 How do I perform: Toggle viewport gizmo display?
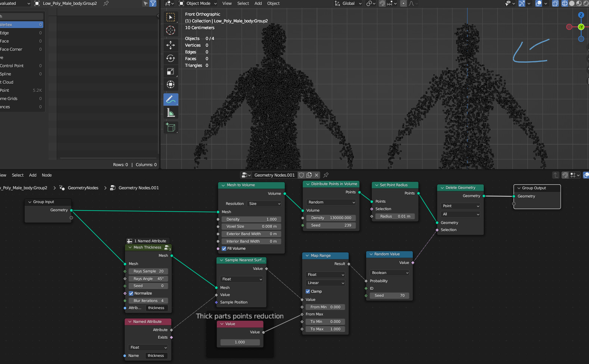pyautogui.click(x=522, y=3)
